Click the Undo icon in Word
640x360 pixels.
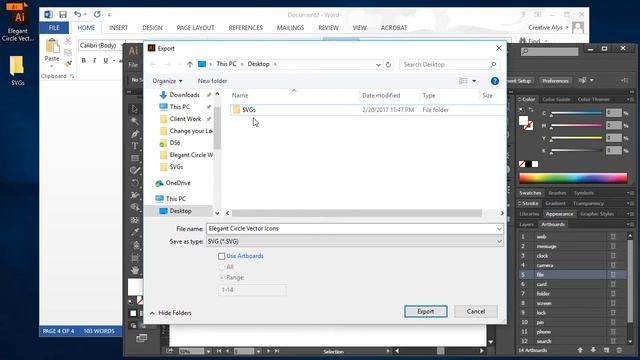77,14
